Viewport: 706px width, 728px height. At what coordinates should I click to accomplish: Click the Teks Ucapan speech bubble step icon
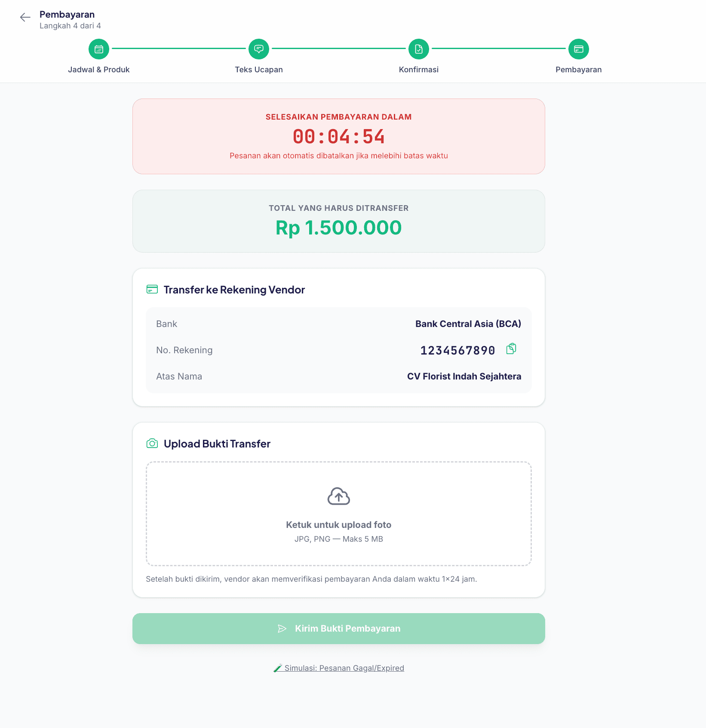tap(259, 49)
